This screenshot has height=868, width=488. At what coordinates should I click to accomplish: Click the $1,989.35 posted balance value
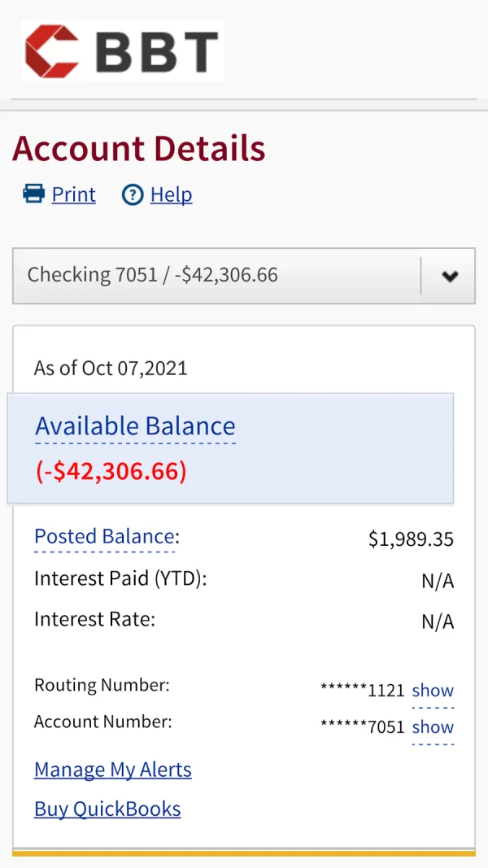(411, 539)
